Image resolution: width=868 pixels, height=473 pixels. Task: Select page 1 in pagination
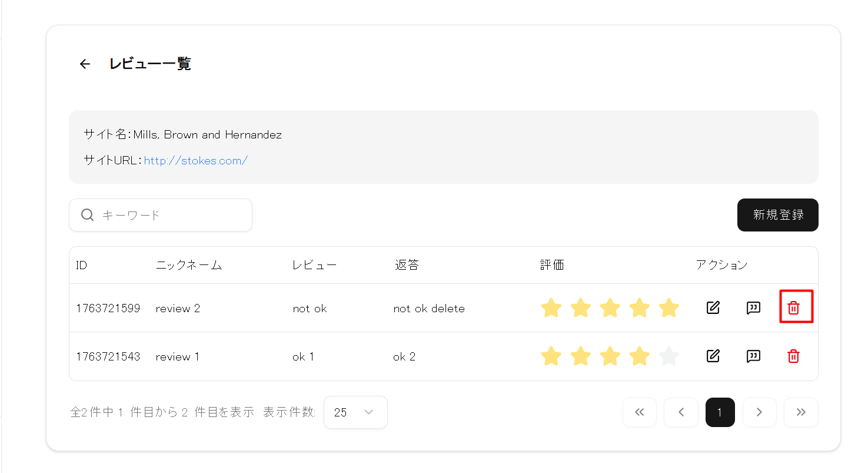[x=720, y=412]
